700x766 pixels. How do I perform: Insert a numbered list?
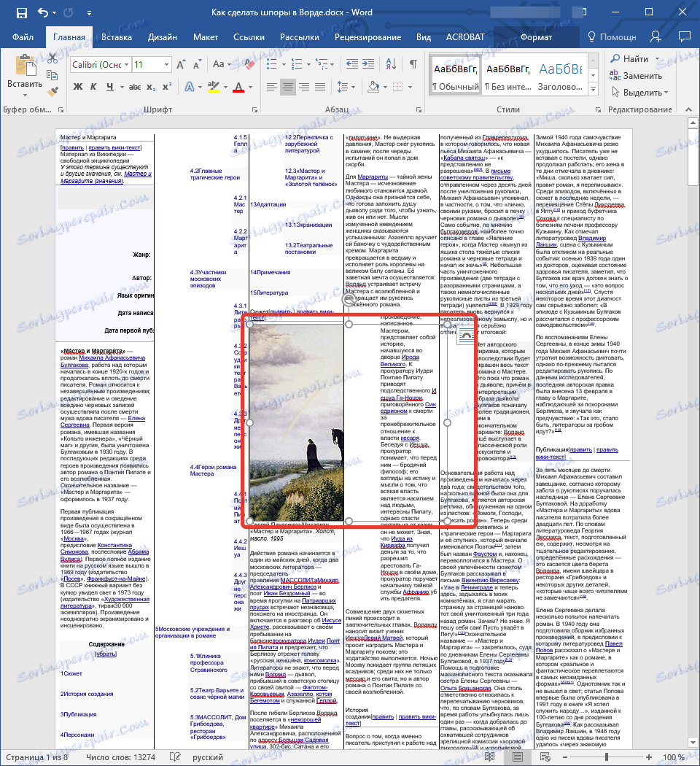(296, 64)
